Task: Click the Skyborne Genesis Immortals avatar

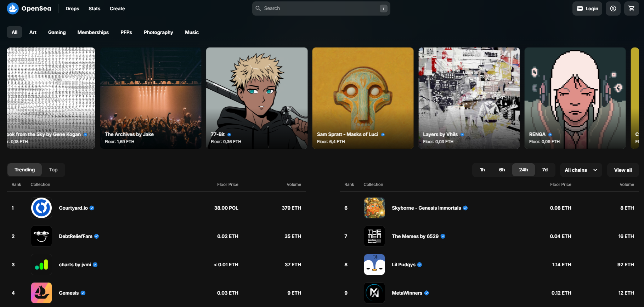Action: 374,208
